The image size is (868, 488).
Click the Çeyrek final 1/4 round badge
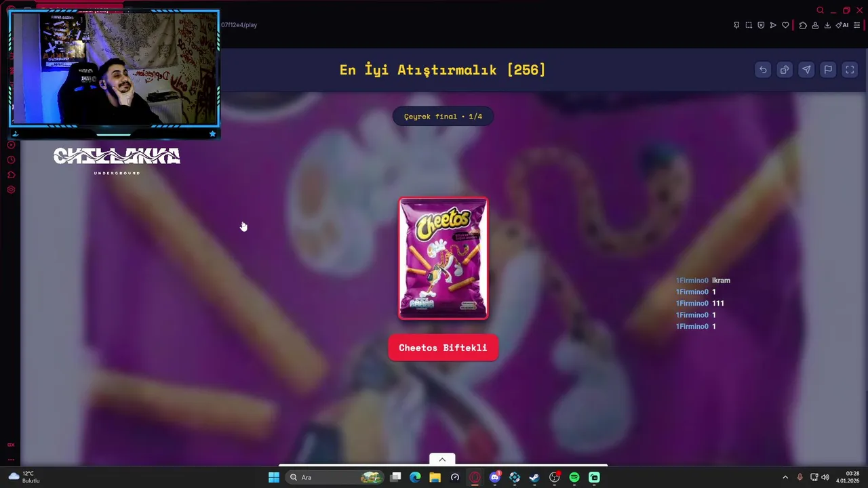(443, 117)
